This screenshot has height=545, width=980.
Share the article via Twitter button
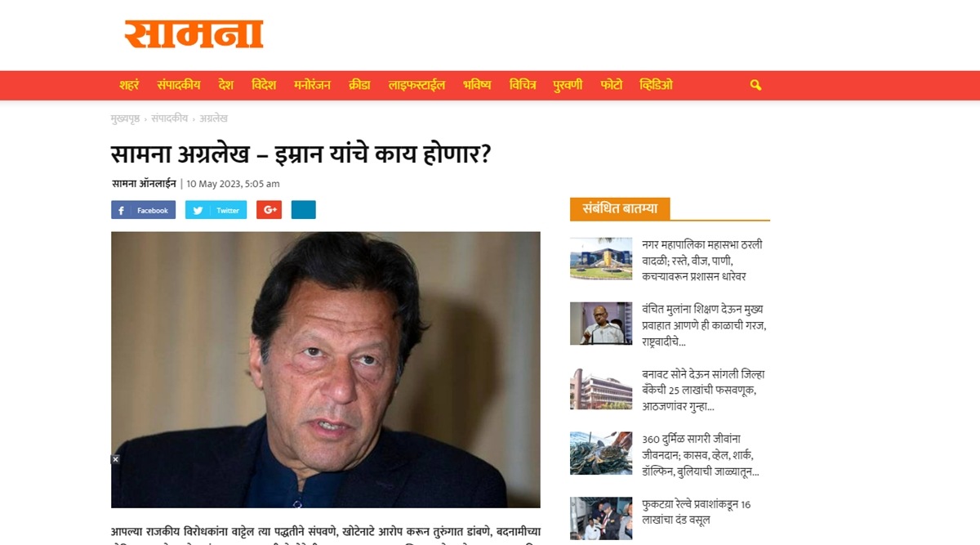click(216, 210)
